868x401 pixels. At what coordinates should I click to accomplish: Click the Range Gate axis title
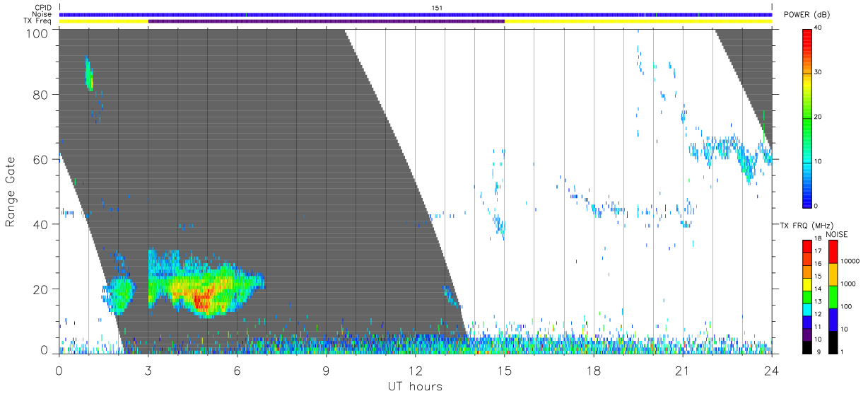coord(11,193)
